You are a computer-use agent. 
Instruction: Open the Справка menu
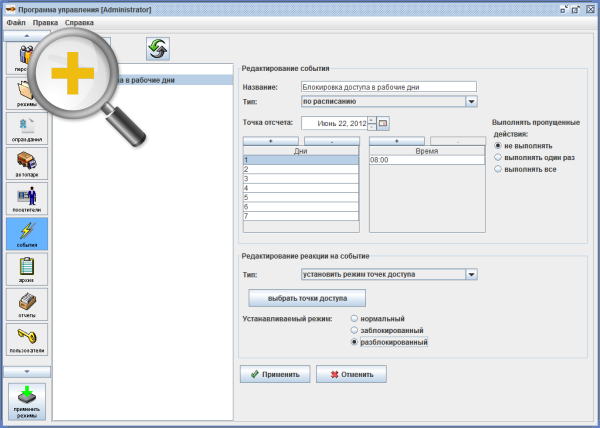pos(79,22)
